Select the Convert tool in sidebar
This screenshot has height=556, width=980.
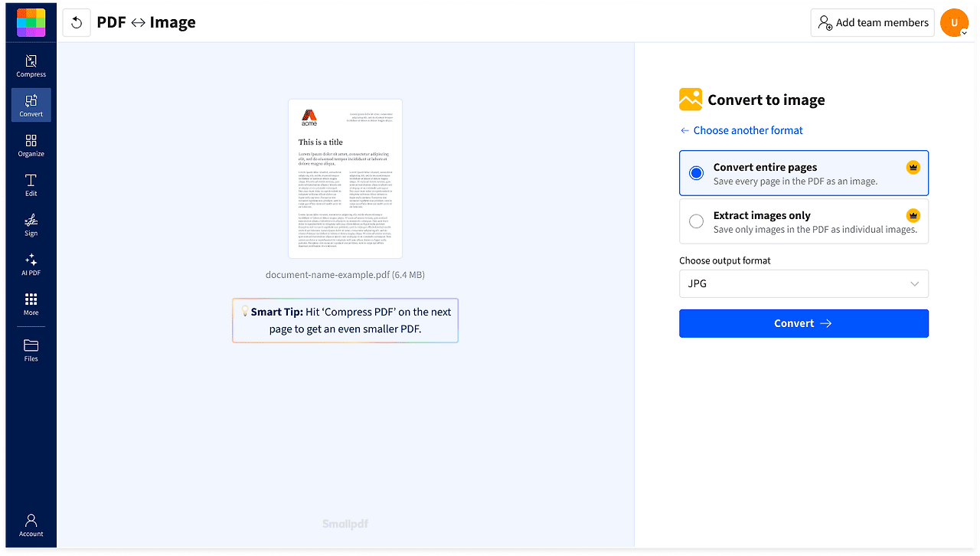(x=31, y=105)
